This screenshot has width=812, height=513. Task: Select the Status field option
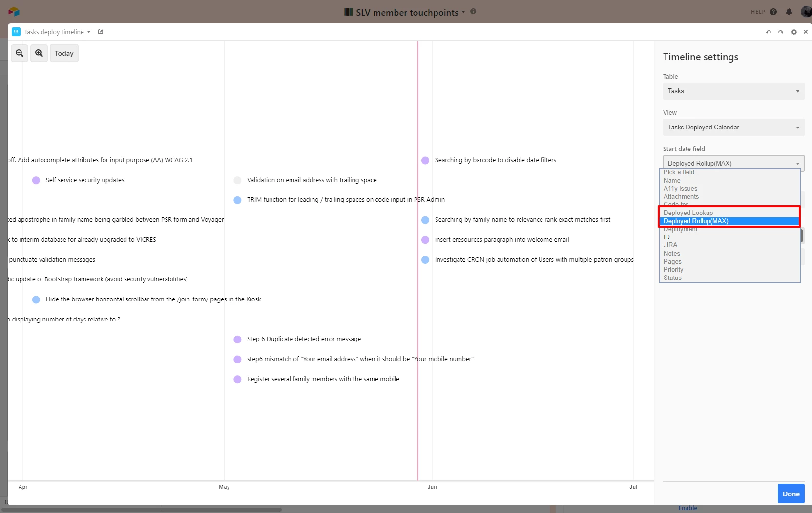click(729, 278)
